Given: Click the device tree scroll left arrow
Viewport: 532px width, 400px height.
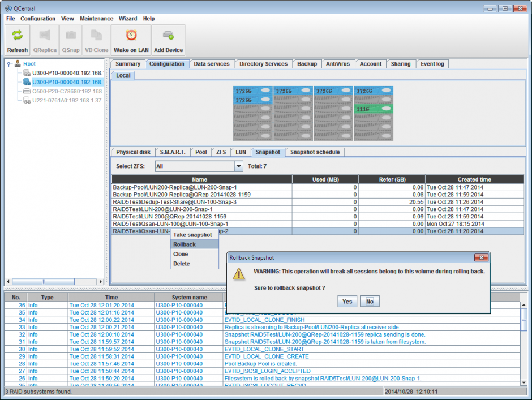Looking at the screenshot, I should pyautogui.click(x=8, y=282).
